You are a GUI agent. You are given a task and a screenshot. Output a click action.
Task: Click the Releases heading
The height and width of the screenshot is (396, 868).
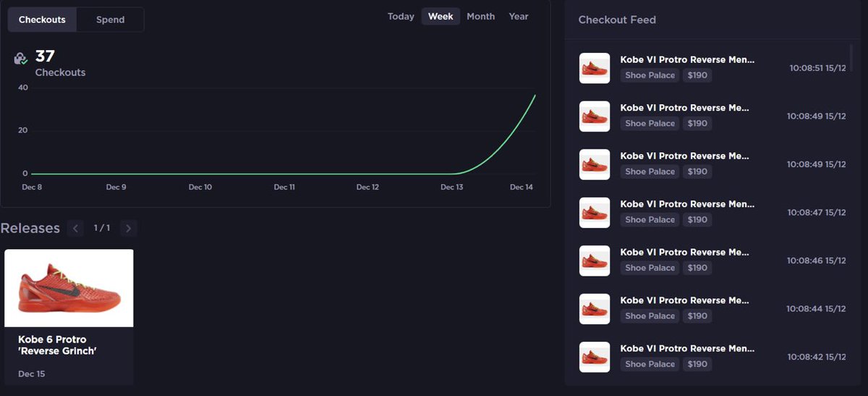[30, 228]
